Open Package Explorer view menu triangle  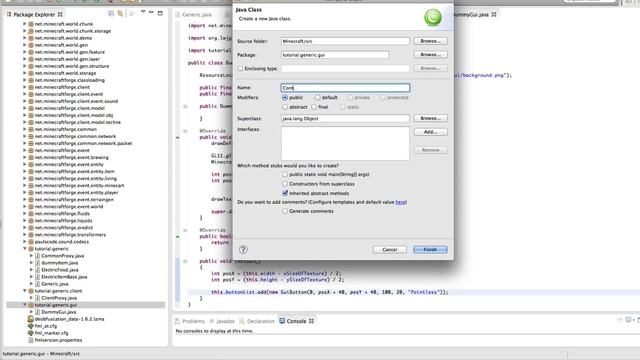pos(143,13)
